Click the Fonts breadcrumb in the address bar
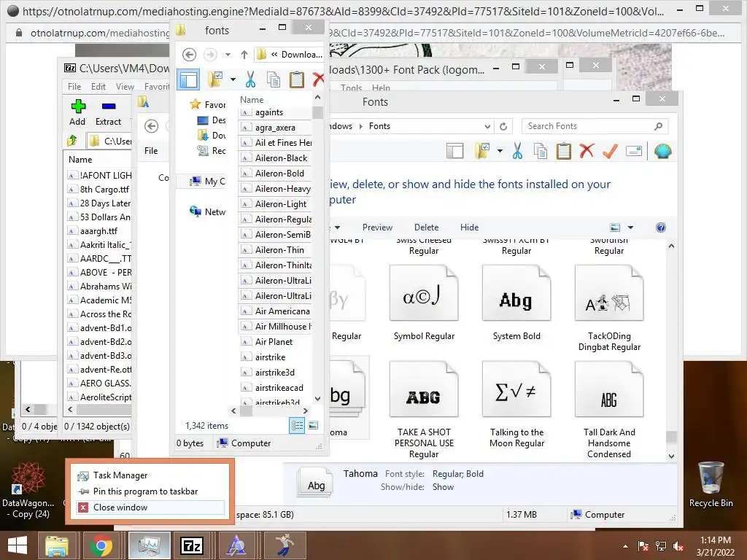747x560 pixels. (379, 126)
